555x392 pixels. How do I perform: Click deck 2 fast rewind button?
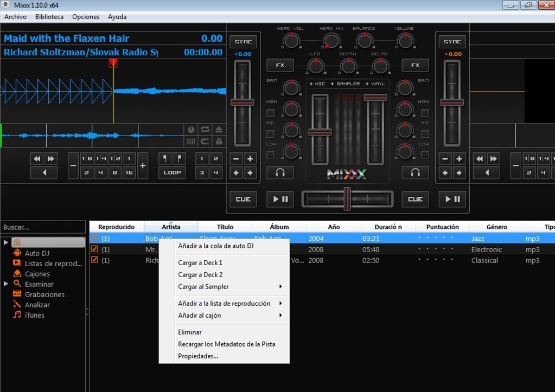coord(480,159)
